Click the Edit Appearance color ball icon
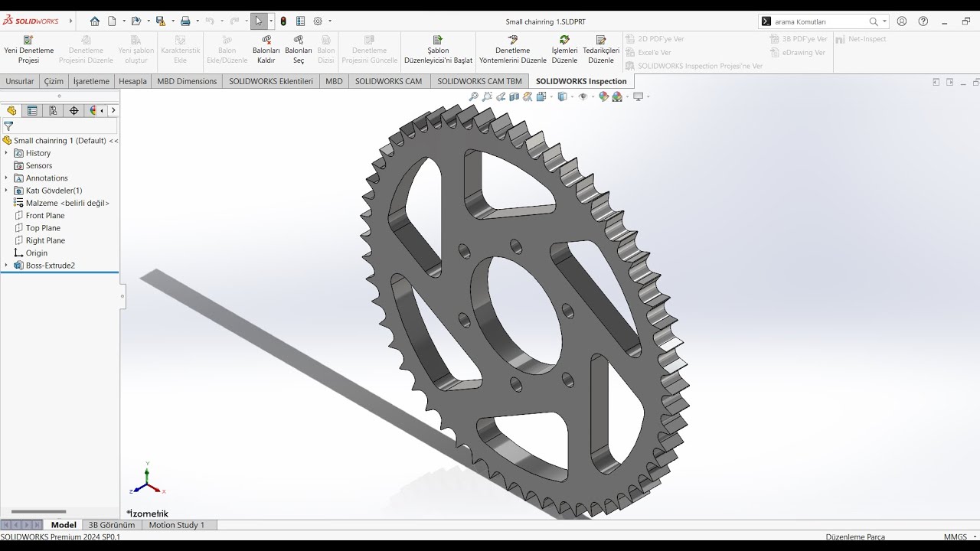The height and width of the screenshot is (551, 980). click(x=603, y=96)
